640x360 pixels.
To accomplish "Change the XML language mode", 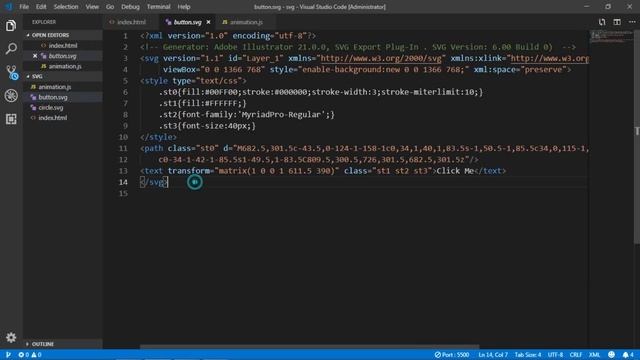I will 594,355.
